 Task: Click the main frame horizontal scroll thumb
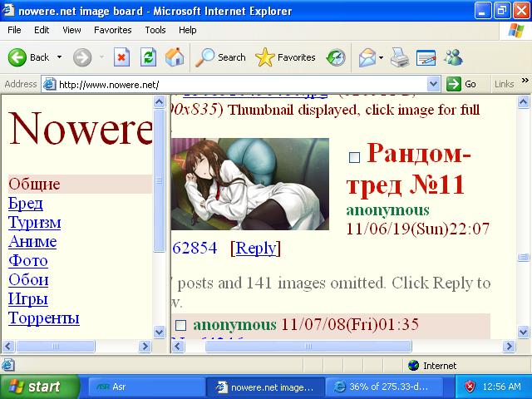308,347
